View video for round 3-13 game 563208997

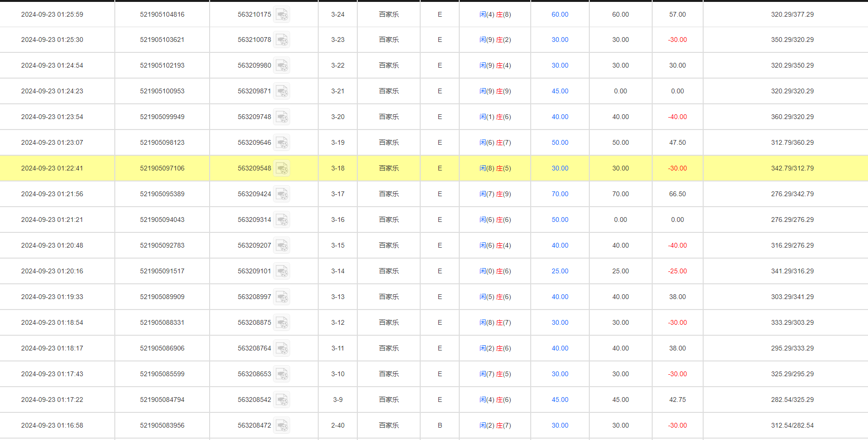[282, 297]
